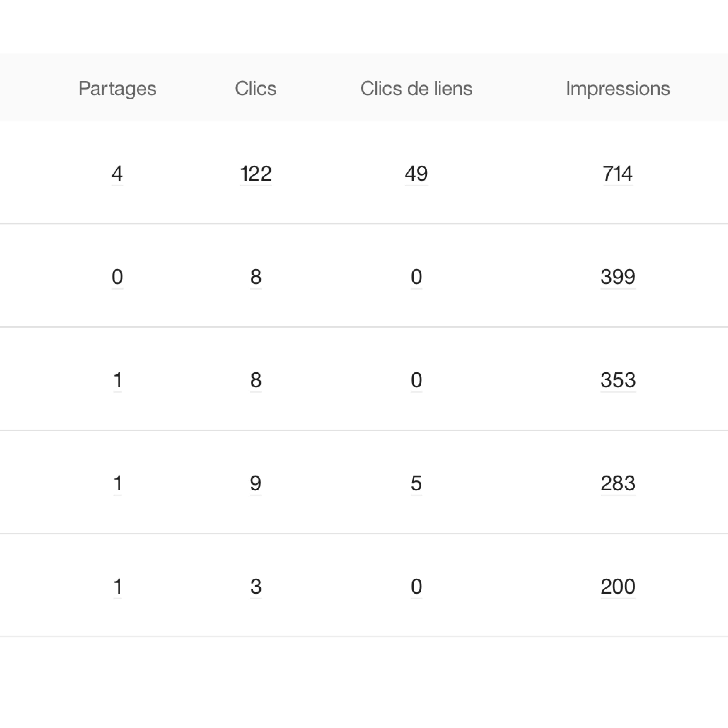This screenshot has width=728, height=728.
Task: Open the 4 shares value link
Action: pyautogui.click(x=117, y=174)
